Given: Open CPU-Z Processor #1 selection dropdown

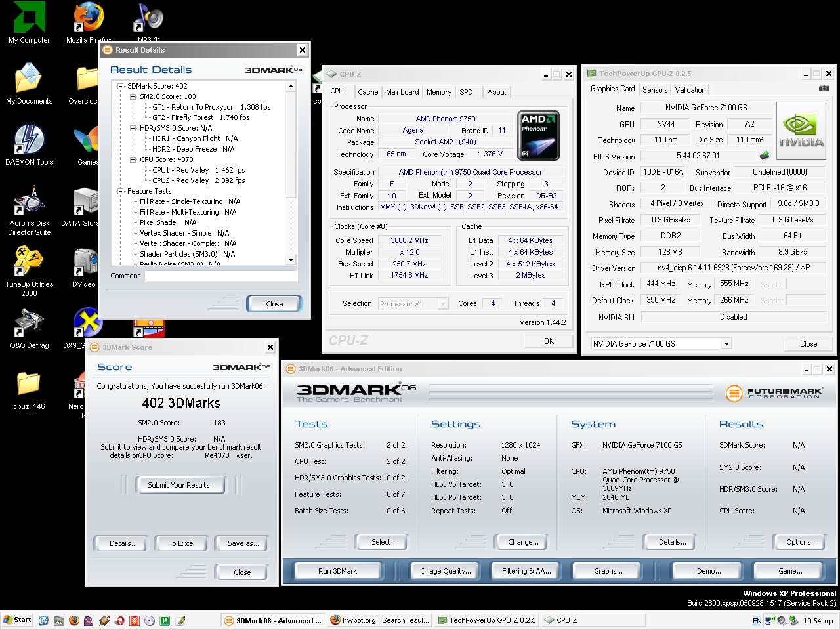Looking at the screenshot, I should click(x=443, y=303).
